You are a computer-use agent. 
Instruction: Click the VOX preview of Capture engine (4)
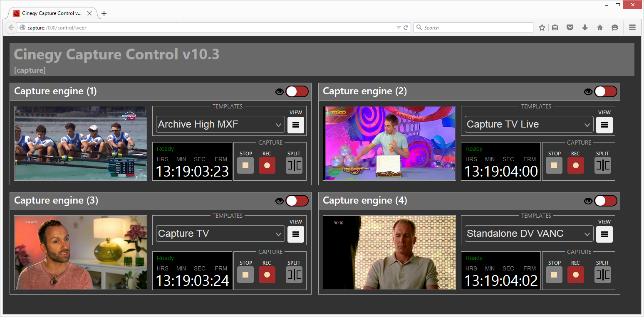[389, 252]
